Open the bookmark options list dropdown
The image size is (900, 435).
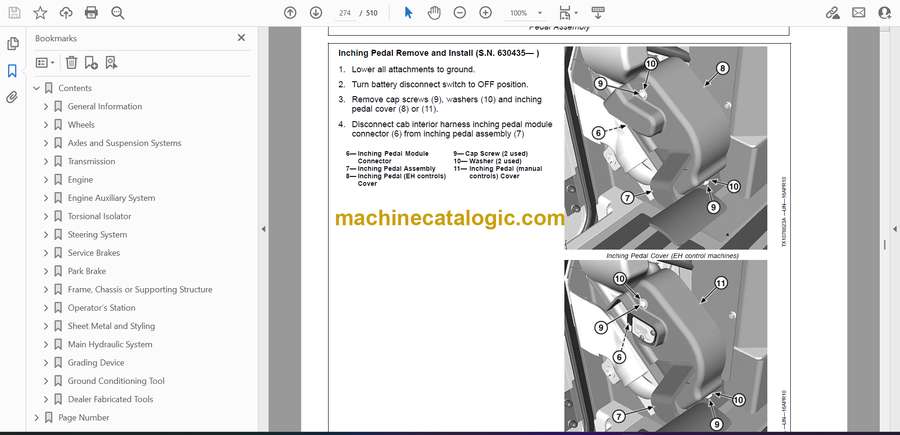(x=45, y=63)
